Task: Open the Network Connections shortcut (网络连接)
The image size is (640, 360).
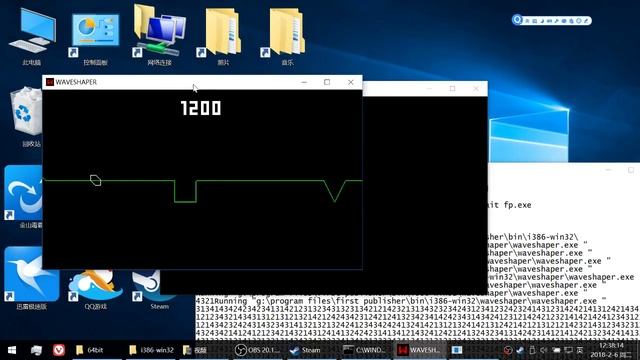Action: (159, 36)
